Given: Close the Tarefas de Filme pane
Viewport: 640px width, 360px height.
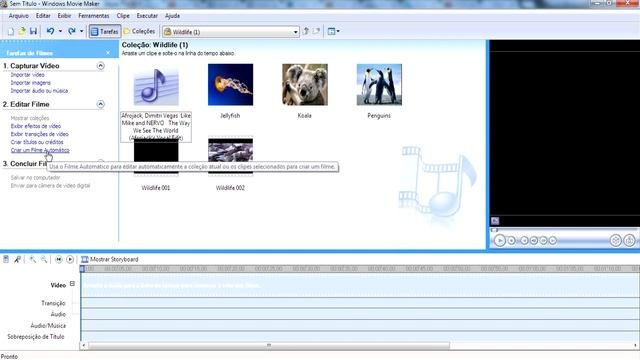Looking at the screenshot, I should coord(108,53).
